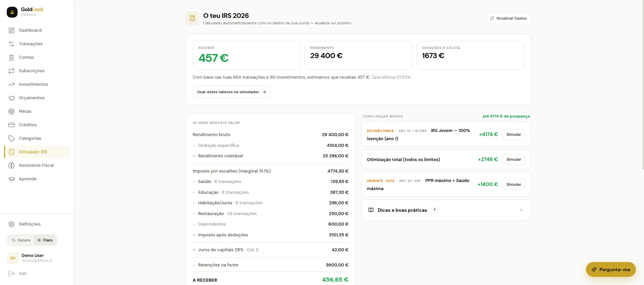This screenshot has width=644, height=285.
Task: Open Investimentos in the sidebar
Action: pos(37,84)
